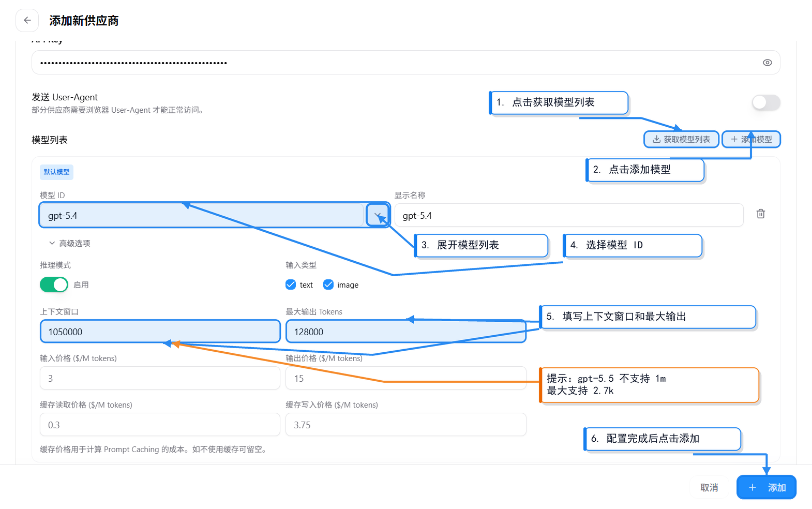Delete the gpt-5.4 model with trash icon

(x=761, y=214)
